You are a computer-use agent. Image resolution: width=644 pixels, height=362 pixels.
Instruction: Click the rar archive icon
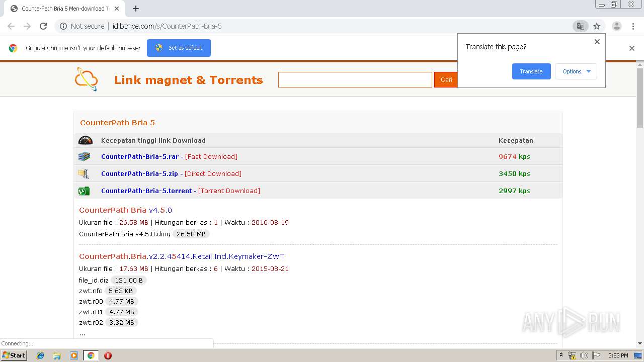pyautogui.click(x=84, y=156)
